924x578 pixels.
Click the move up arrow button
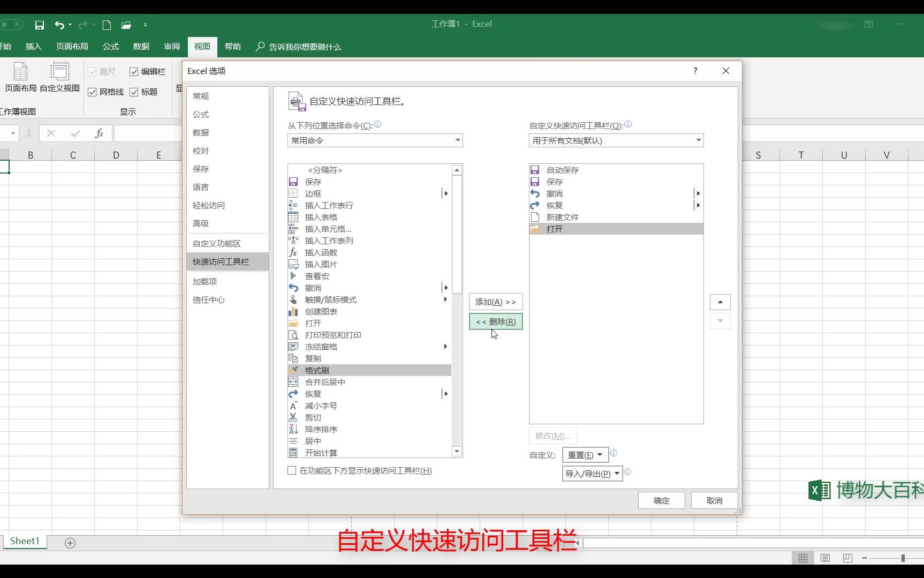point(720,302)
